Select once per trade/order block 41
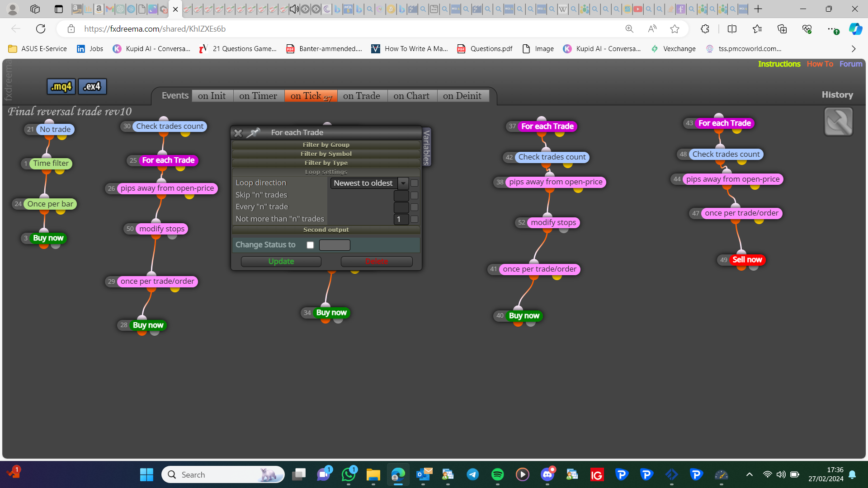868x488 pixels. (x=539, y=269)
